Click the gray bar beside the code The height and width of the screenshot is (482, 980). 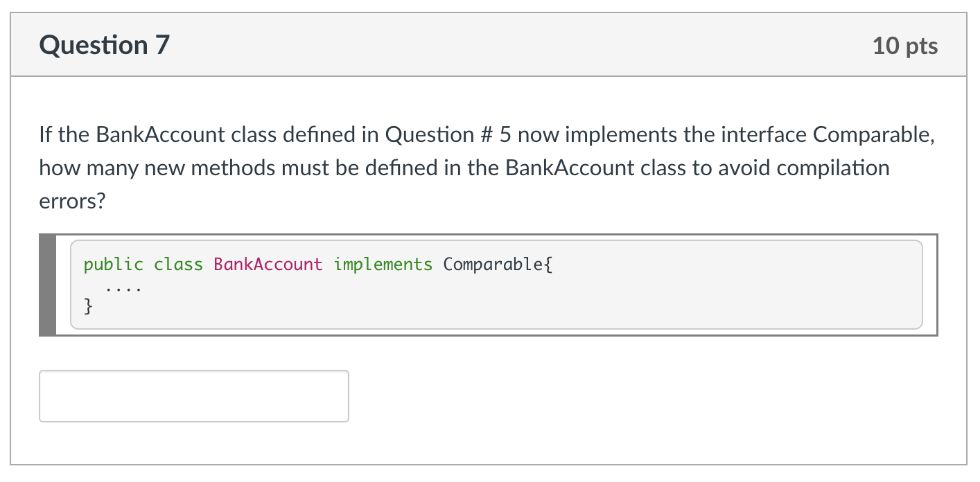coord(47,284)
